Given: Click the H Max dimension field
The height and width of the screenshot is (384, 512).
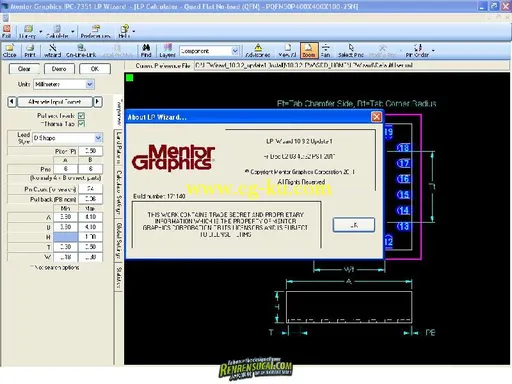Looking at the screenshot, I should 90,237.
